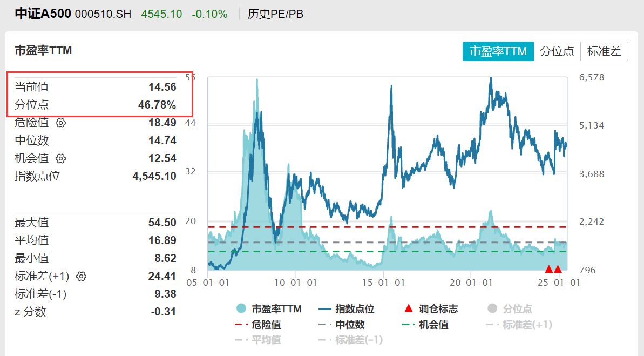Open settings gear beside 标准差(+1)
The height and width of the screenshot is (356, 644).
click(x=80, y=276)
